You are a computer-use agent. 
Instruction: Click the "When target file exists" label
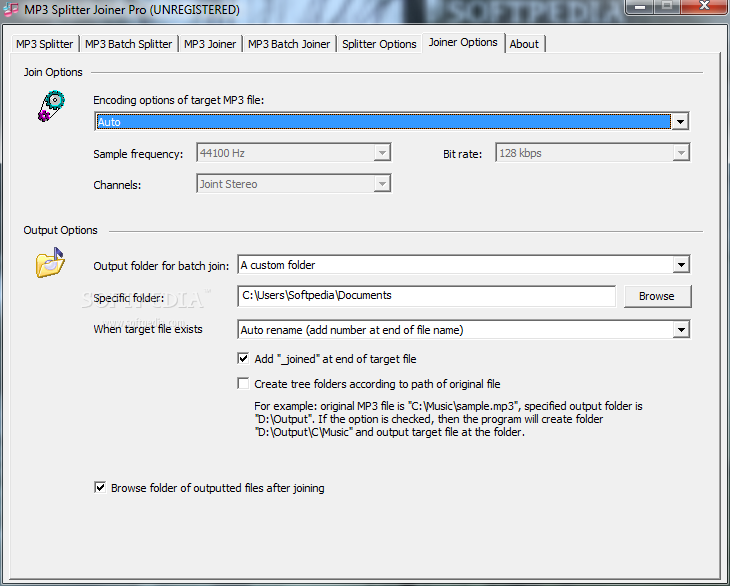pos(148,329)
